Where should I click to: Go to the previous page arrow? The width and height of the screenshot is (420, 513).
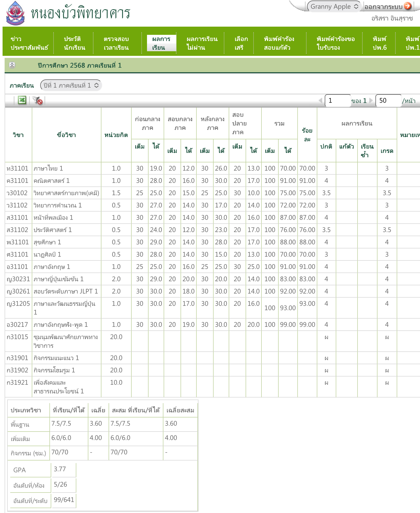click(x=320, y=100)
